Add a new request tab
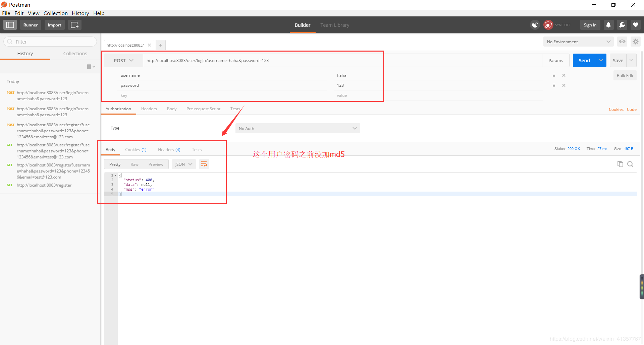Screen dimensions: 644x345 (161, 45)
